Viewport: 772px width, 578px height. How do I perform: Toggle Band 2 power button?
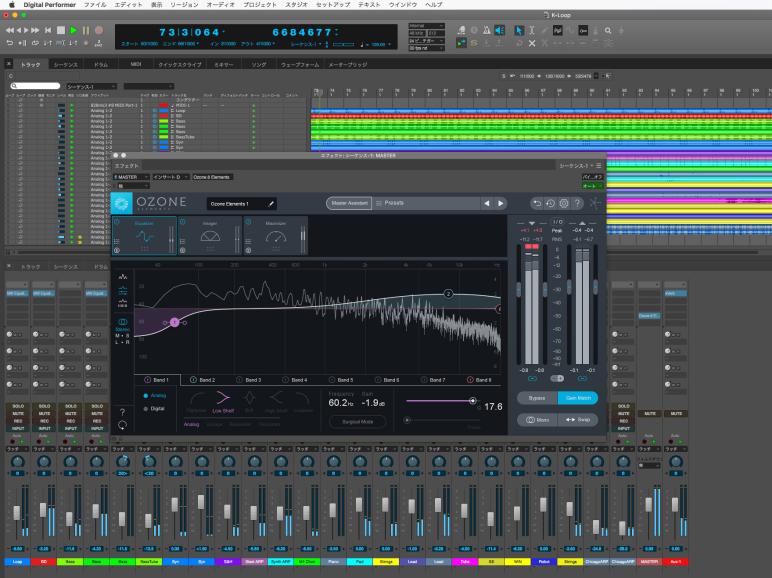click(193, 380)
